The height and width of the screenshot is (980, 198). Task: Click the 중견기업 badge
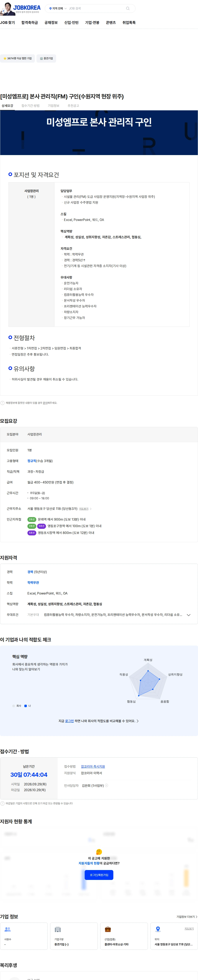coord(46,59)
